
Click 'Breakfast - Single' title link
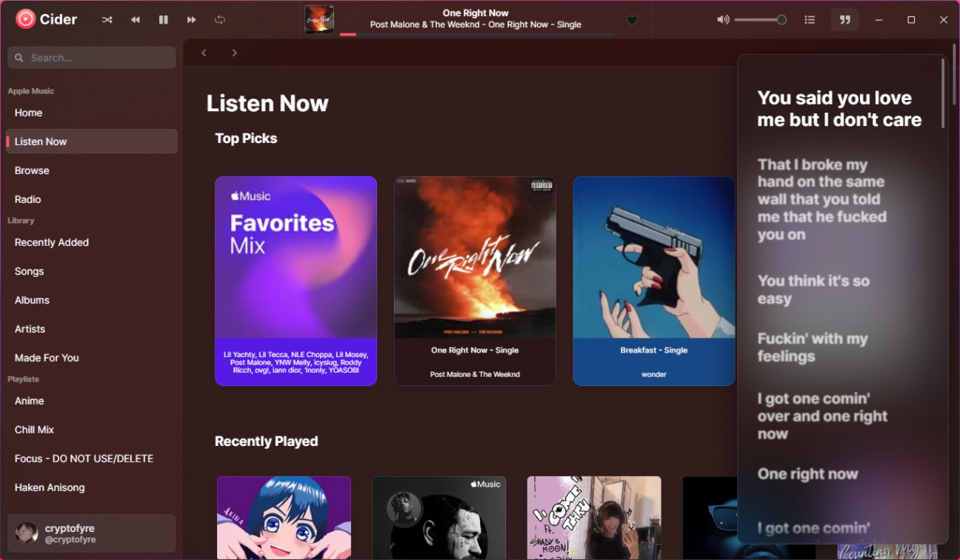pos(654,350)
